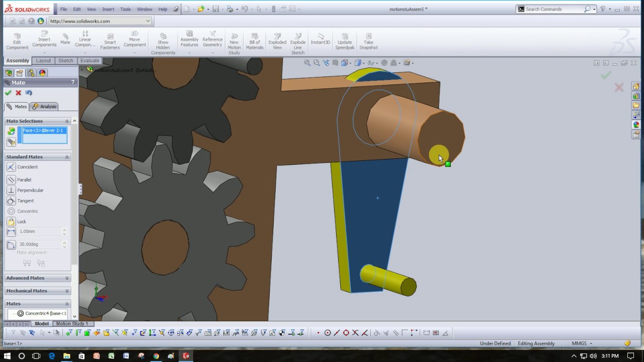Click the Windows Start button
Screen dimensions: 644x362
7,356
